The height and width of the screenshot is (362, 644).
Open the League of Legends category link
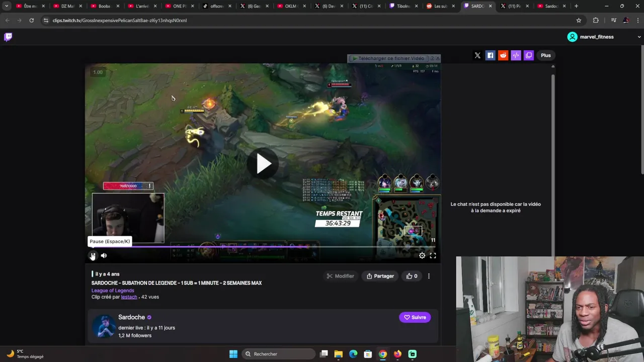pyautogui.click(x=113, y=290)
